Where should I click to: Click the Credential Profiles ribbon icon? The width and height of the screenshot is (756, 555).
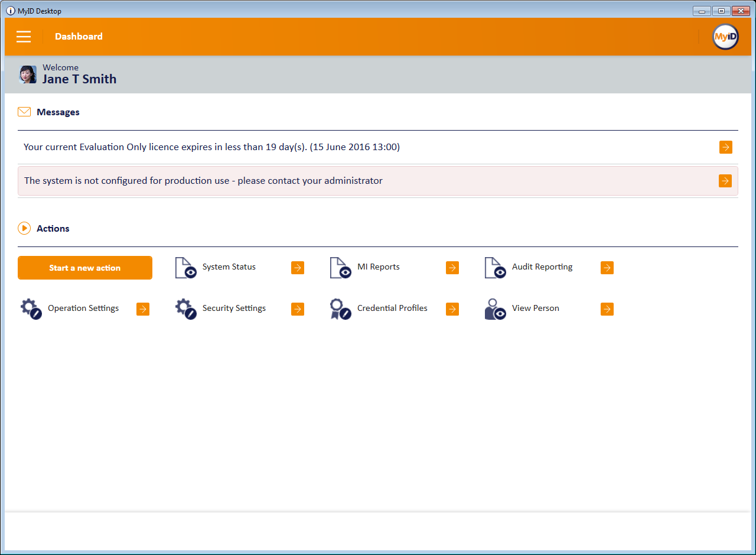340,309
